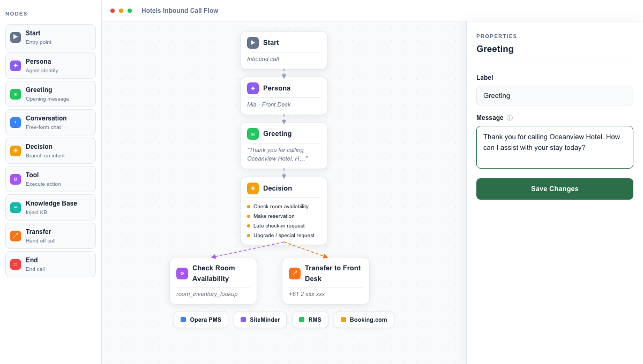
Task: Click the RMS integration chip
Action: (x=310, y=320)
